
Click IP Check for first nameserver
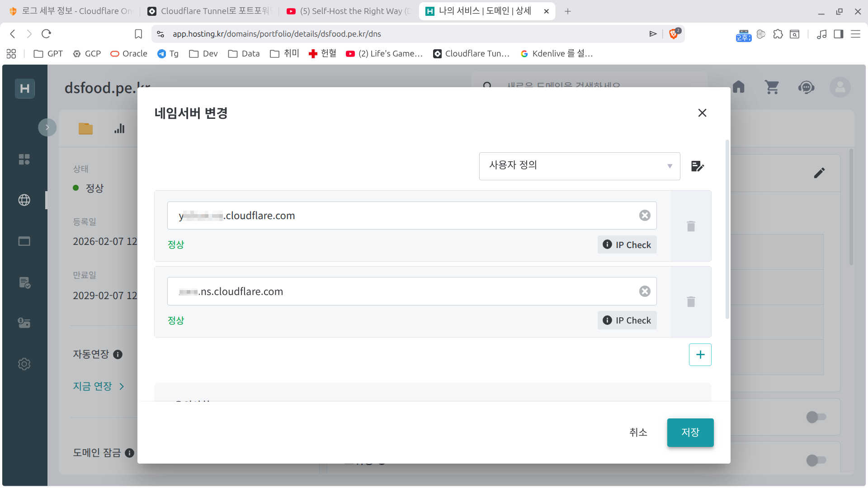coord(627,245)
